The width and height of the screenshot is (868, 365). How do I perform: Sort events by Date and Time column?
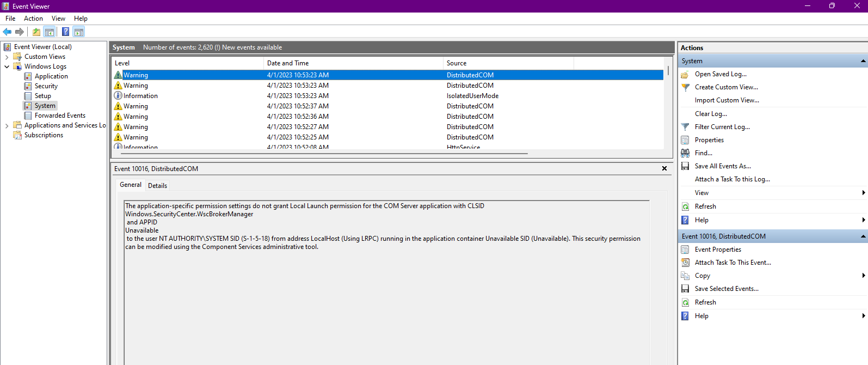tap(353, 63)
